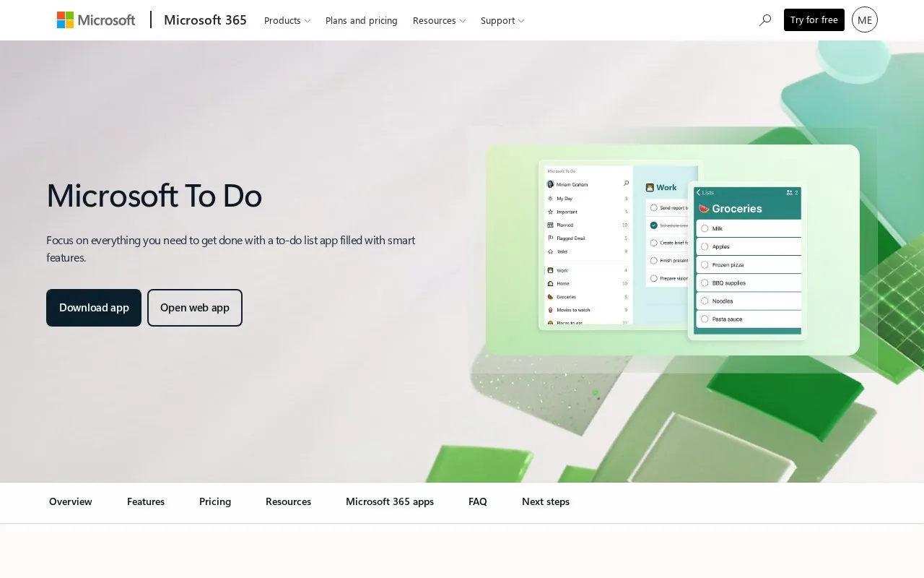The width and height of the screenshot is (924, 578).
Task: Click the Download app button
Action: 94,308
